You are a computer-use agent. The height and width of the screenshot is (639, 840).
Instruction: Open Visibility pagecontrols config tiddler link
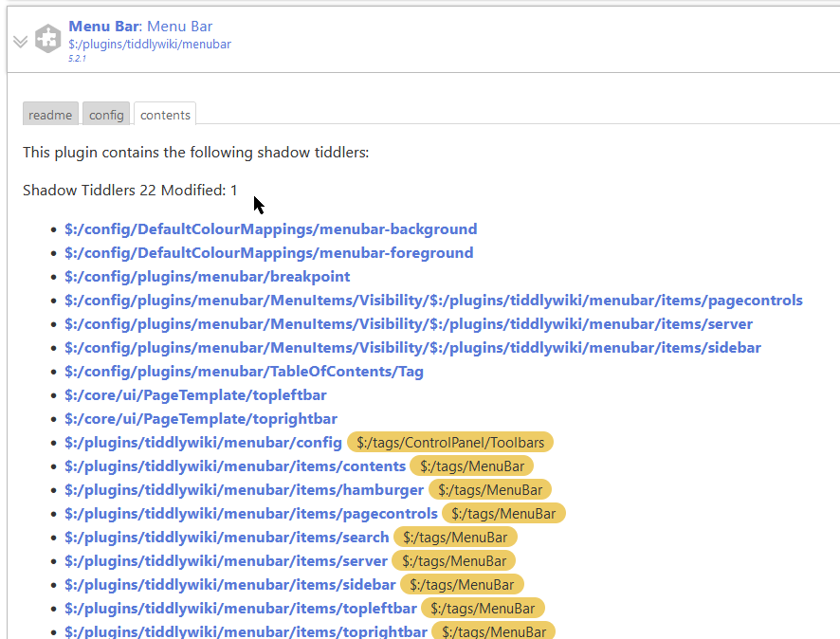(433, 300)
